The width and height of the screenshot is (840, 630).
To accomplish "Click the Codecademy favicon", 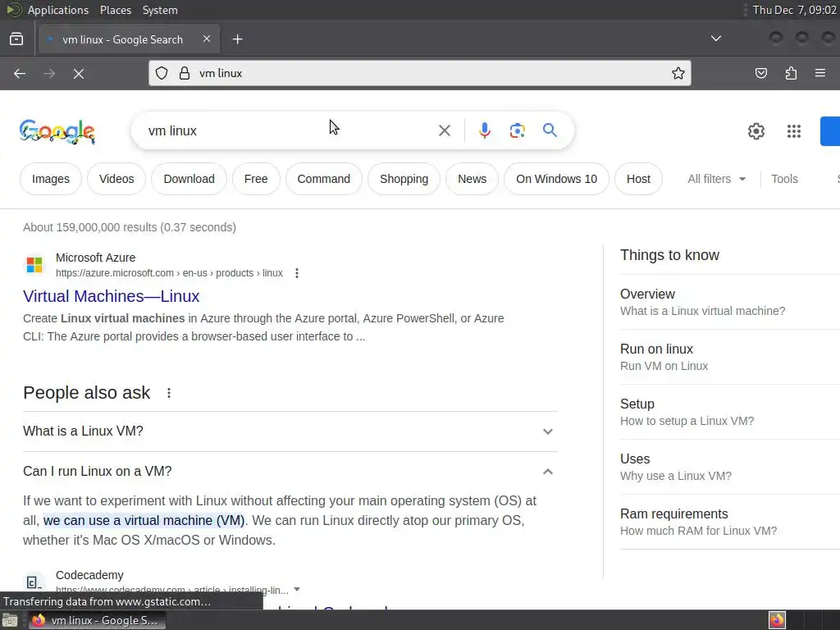I will click(34, 582).
